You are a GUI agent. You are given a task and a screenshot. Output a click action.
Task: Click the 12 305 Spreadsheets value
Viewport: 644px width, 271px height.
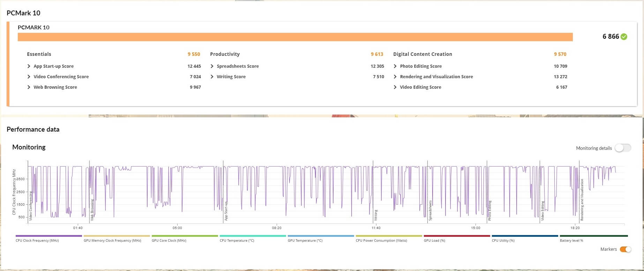coord(377,66)
